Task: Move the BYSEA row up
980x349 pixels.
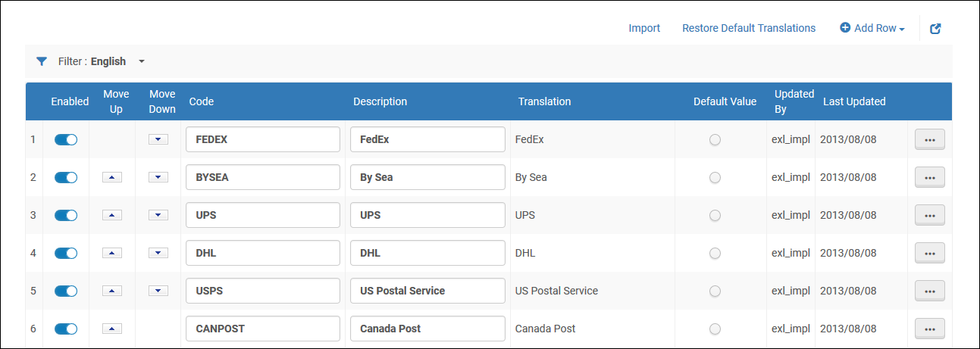Action: (111, 177)
